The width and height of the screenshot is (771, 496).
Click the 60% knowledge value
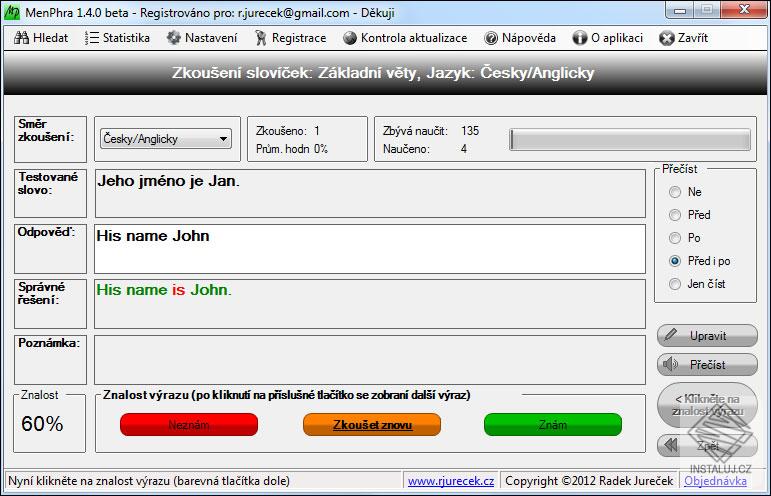coord(42,424)
